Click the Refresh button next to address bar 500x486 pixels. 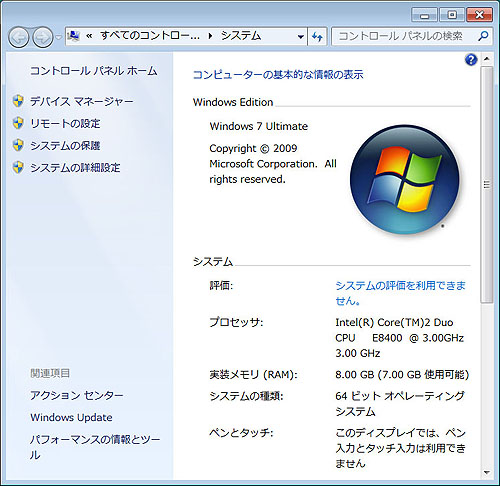tap(317, 36)
